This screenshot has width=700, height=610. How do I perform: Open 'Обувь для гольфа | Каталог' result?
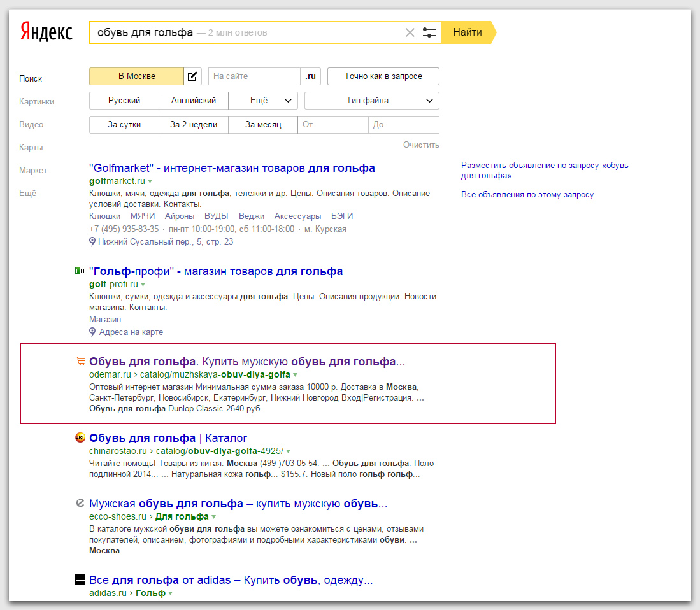tap(168, 437)
